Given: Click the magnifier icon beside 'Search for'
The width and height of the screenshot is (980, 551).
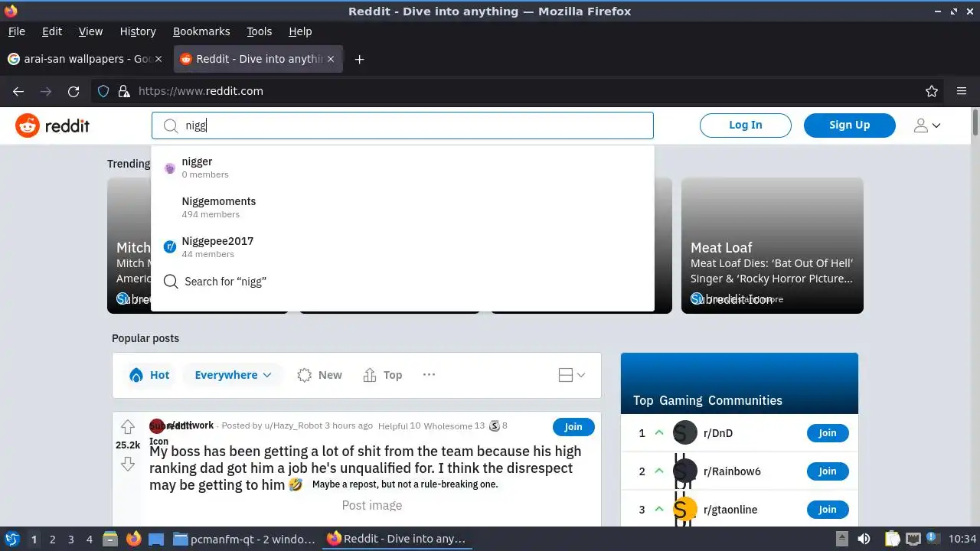Looking at the screenshot, I should (171, 282).
